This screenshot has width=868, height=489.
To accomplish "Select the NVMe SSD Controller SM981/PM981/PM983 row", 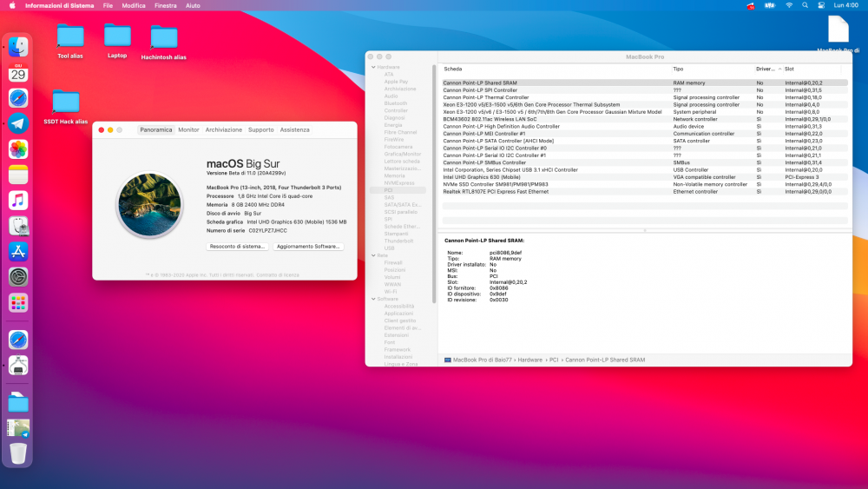I will (645, 184).
